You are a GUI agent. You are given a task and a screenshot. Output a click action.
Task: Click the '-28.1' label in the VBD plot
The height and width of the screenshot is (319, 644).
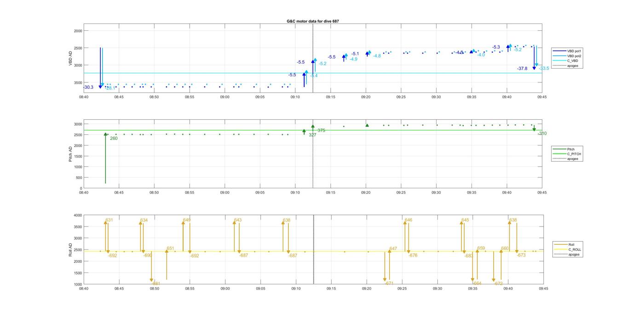[x=110, y=88]
